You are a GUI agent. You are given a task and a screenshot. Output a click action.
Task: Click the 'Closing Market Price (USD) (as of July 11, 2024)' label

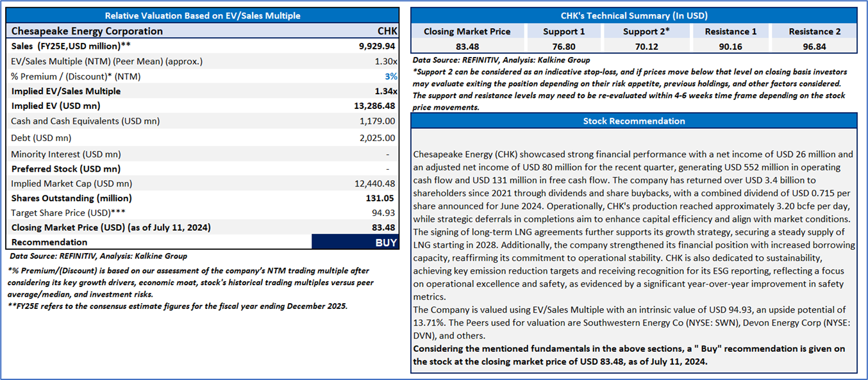111,227
